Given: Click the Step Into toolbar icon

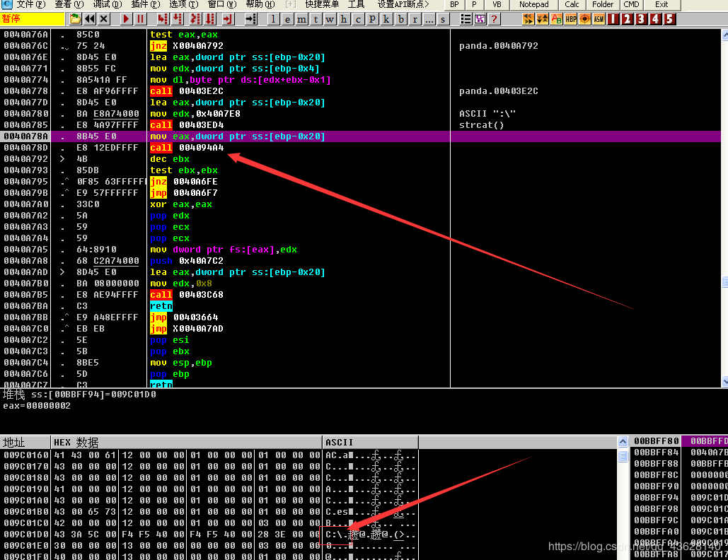Looking at the screenshot, I should pyautogui.click(x=163, y=19).
